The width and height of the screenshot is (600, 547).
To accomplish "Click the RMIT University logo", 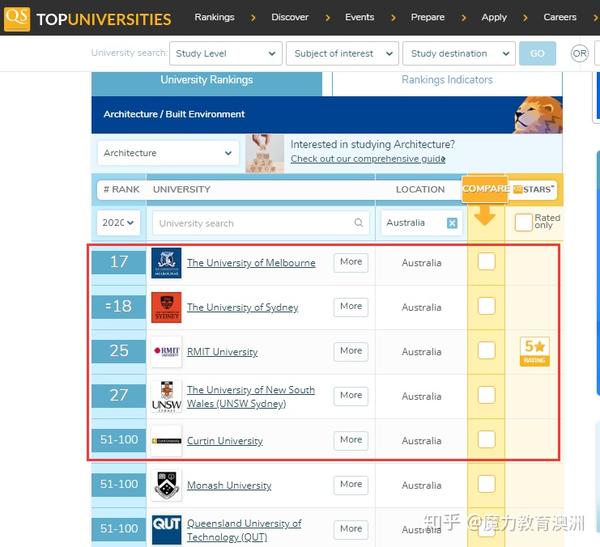I will (x=166, y=351).
